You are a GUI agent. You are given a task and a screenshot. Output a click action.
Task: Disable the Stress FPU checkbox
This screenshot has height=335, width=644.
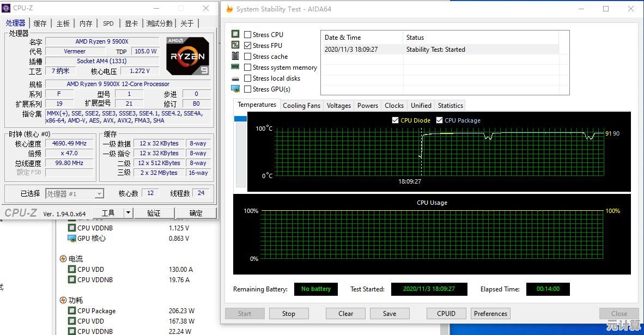point(247,45)
